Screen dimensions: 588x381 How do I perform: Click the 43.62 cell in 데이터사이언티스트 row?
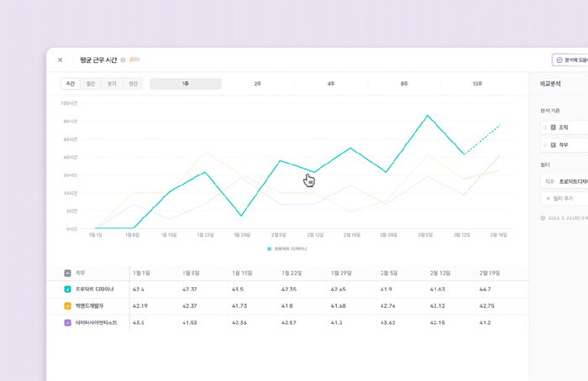[x=388, y=322]
